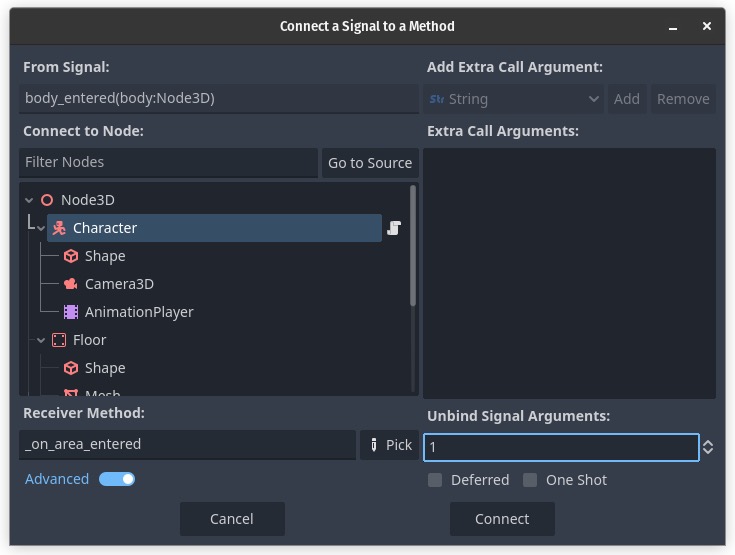Click the AnimationPlayer film strip icon
The height and width of the screenshot is (555, 735).
71,312
